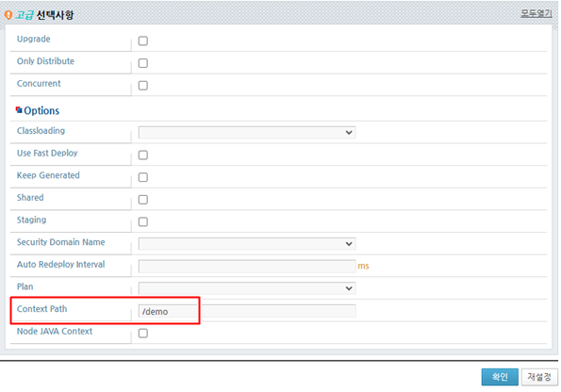Click the Auto Redeploy Interval label
The height and width of the screenshot is (392, 561).
[61, 264]
